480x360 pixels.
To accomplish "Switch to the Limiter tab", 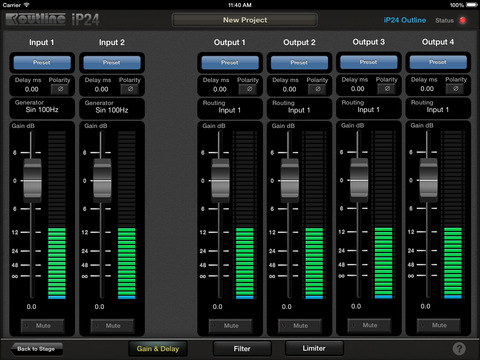I will [314, 348].
